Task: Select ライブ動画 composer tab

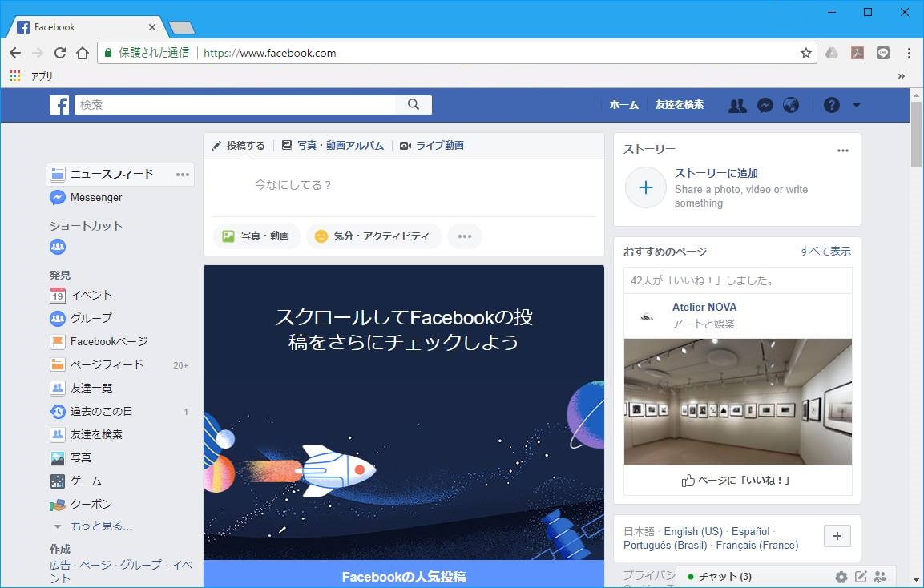Action: pos(432,146)
